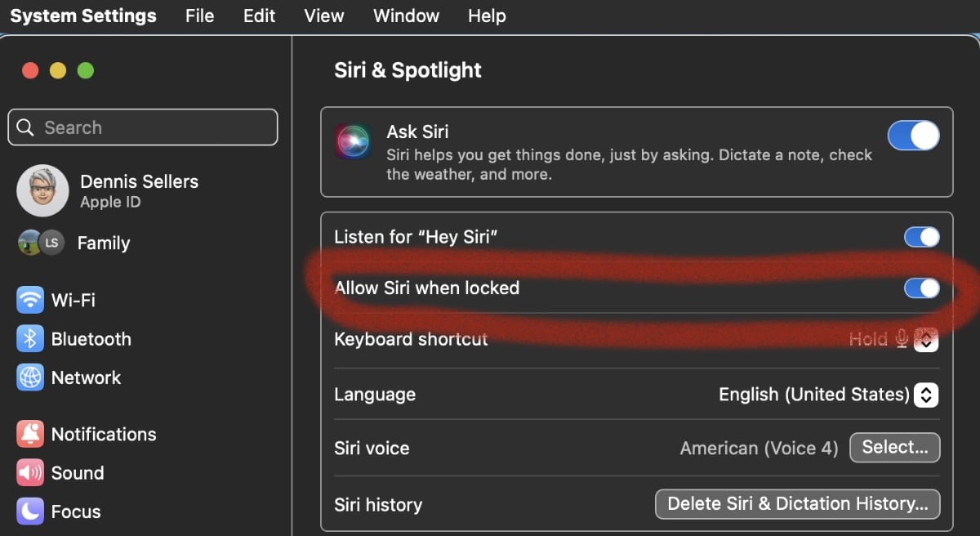Open the Keyboard shortcut dropdown
Image resolution: width=980 pixels, height=536 pixels.
click(x=924, y=340)
